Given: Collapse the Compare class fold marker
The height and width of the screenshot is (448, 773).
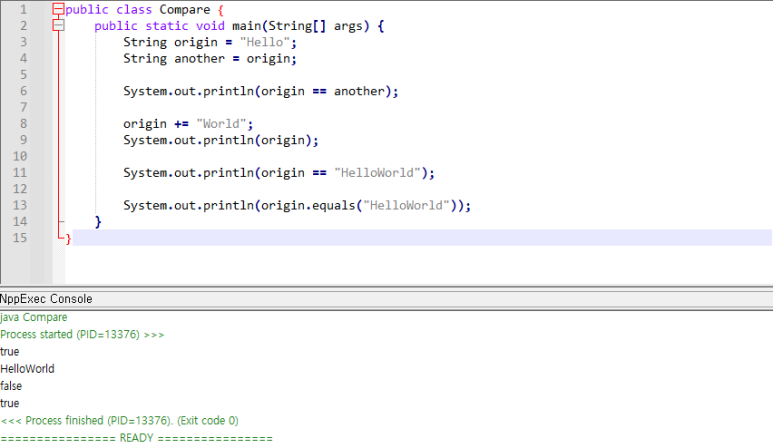Looking at the screenshot, I should pos(58,9).
